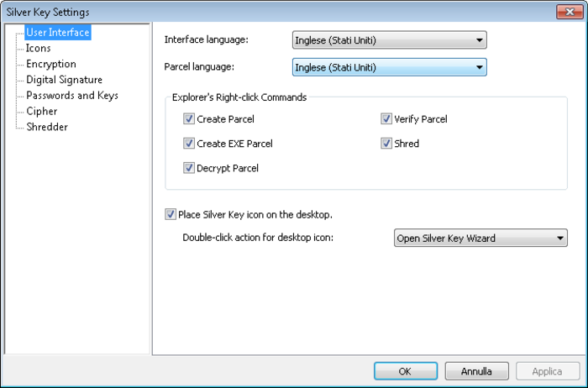The image size is (588, 388).
Task: Click the OK button
Action: coord(405,370)
